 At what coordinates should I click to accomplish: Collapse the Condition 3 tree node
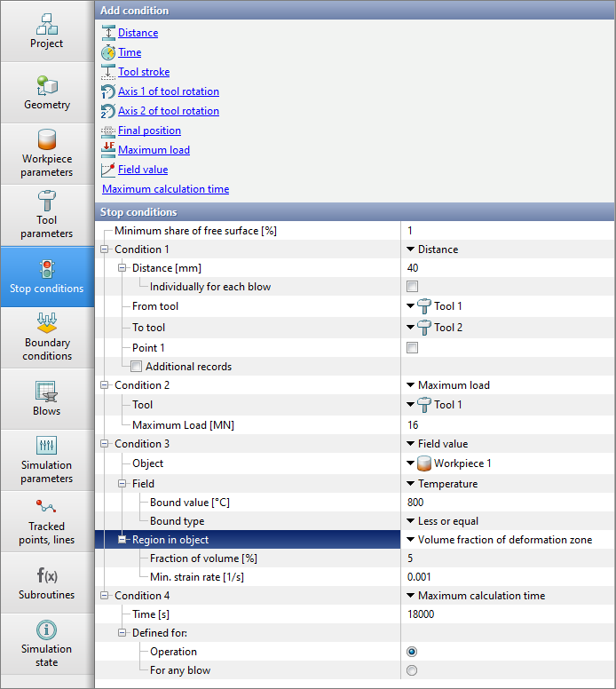(105, 444)
